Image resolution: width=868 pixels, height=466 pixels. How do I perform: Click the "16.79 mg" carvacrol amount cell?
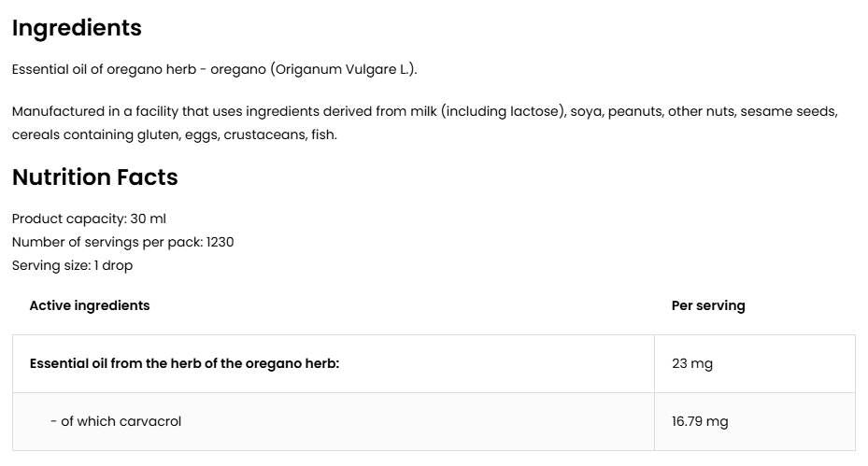pyautogui.click(x=700, y=421)
